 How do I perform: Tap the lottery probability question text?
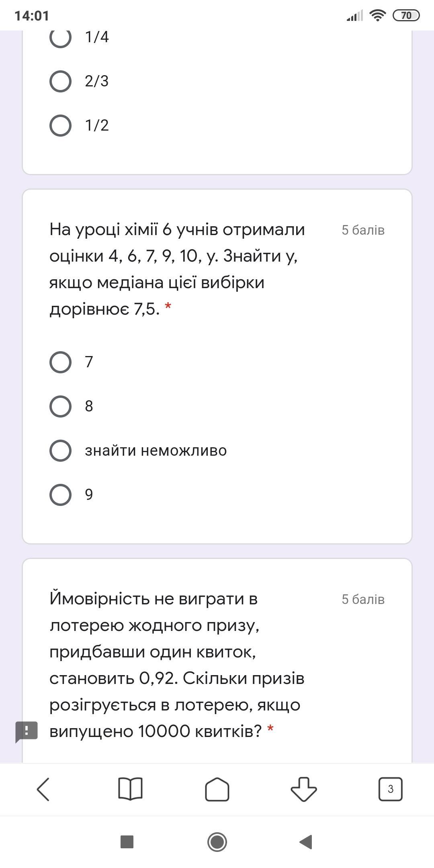point(177,665)
